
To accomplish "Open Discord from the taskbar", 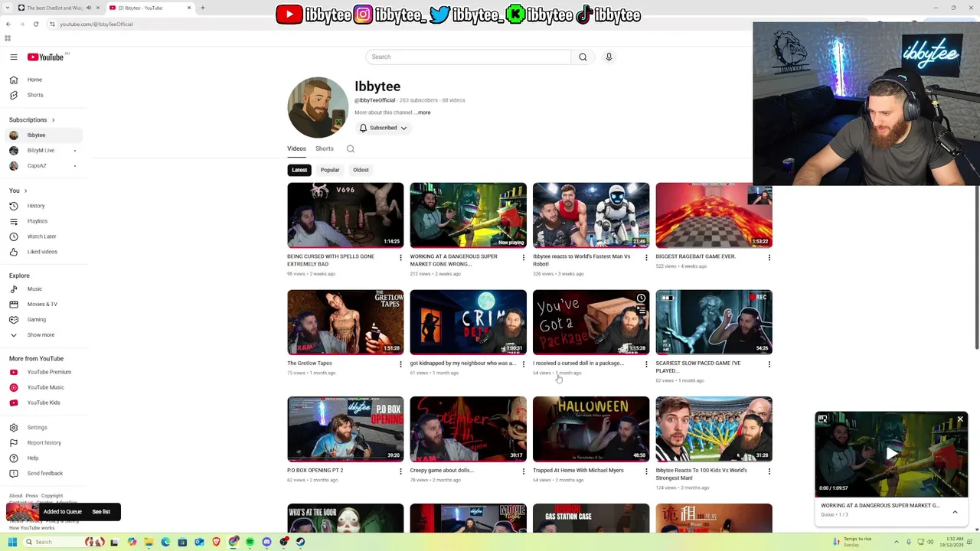I will (x=266, y=542).
